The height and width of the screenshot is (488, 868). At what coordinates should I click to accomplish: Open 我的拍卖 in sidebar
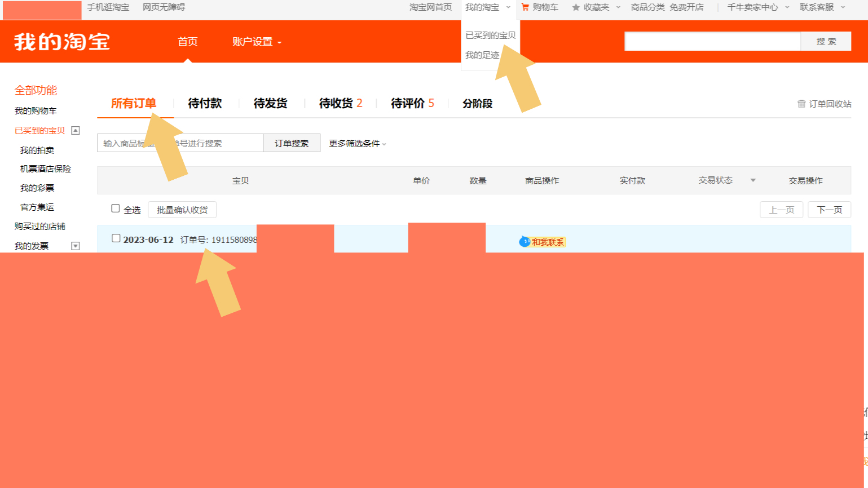tap(37, 150)
